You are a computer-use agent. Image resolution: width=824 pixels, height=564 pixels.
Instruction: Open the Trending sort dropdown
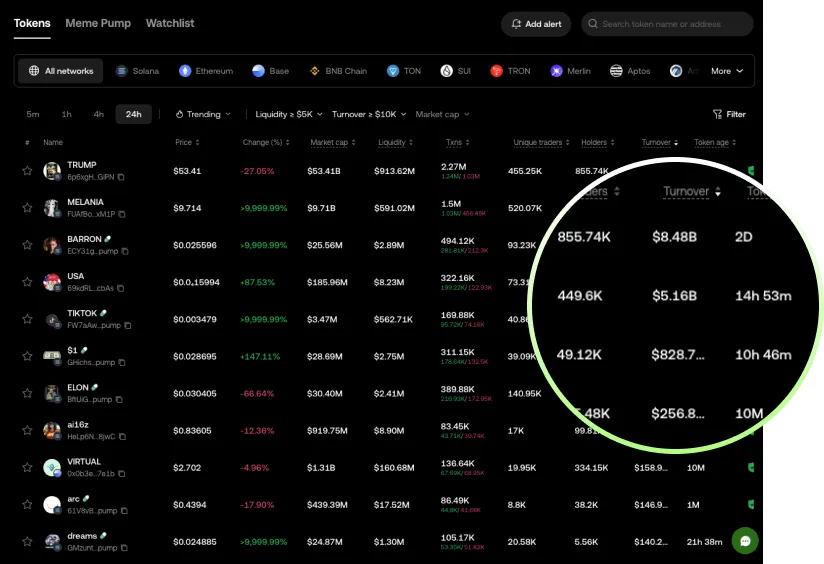[x=203, y=114]
